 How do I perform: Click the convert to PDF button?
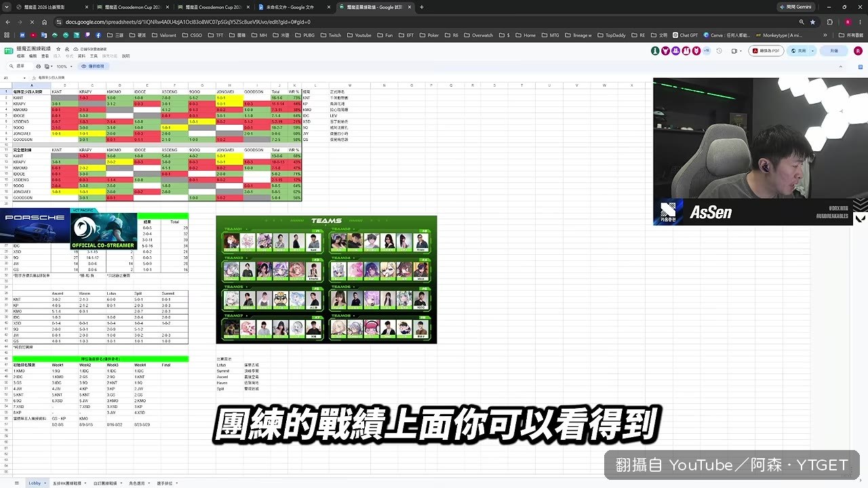click(x=766, y=51)
